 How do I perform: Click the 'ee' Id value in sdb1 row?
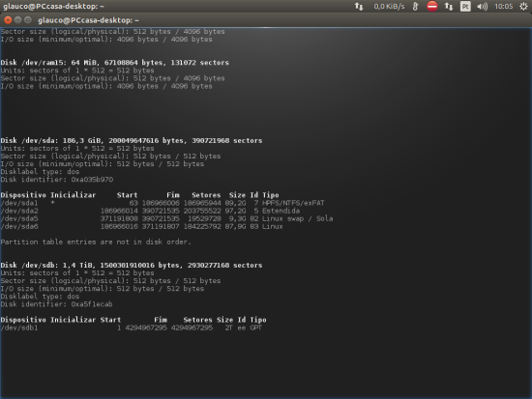point(242,328)
